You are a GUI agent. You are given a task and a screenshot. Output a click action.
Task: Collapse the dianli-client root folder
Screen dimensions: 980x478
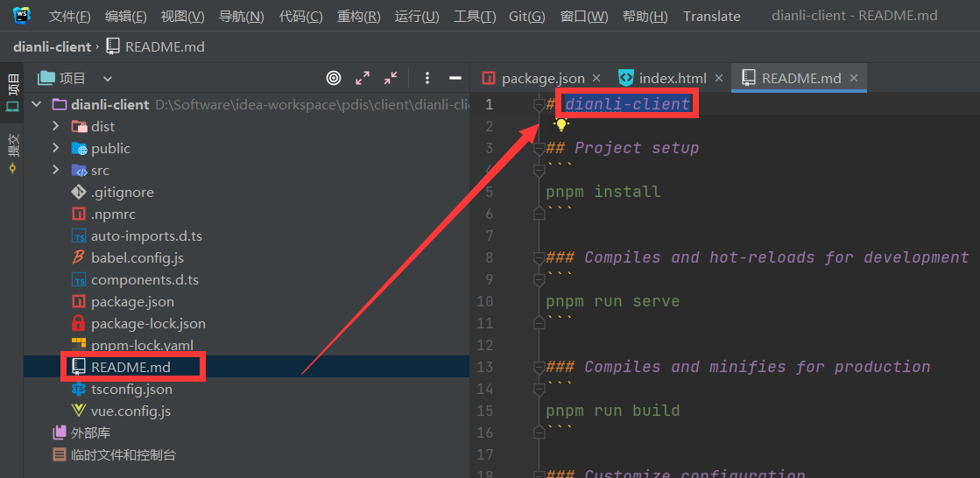pos(36,104)
